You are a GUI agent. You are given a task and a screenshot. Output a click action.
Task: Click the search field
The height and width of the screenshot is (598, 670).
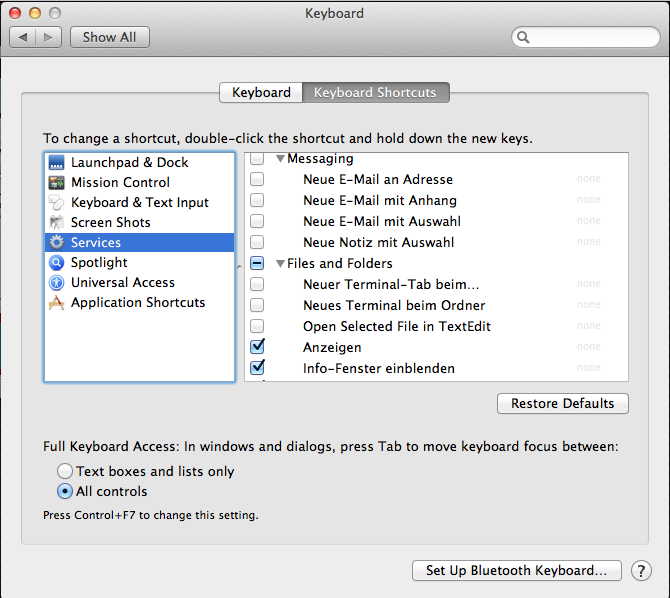tap(586, 37)
